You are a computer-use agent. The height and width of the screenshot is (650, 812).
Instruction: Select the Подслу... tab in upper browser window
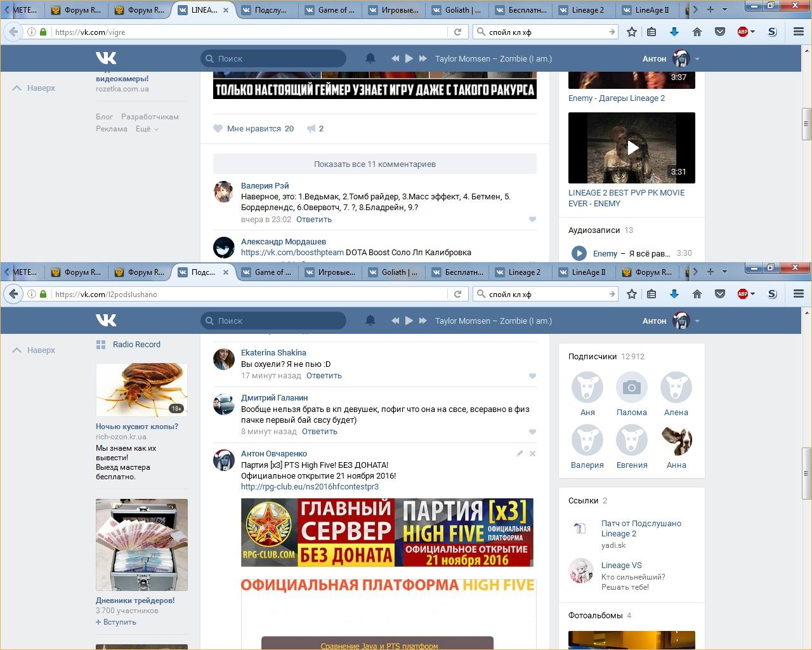point(265,10)
